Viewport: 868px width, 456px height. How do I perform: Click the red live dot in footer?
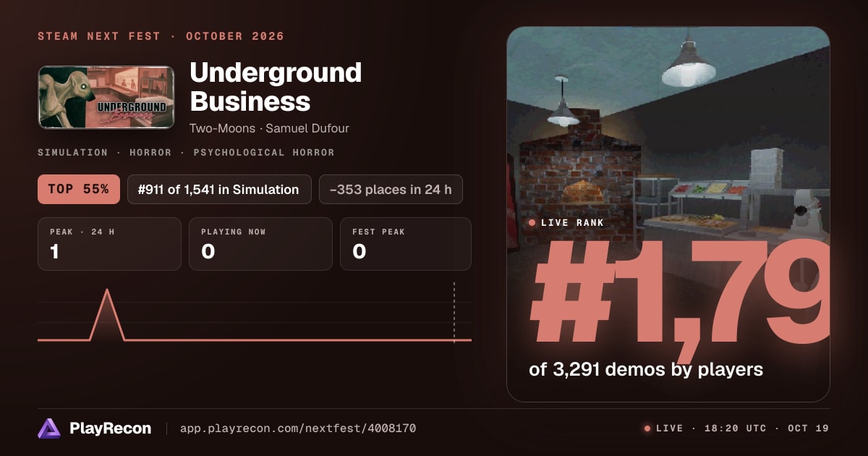pyautogui.click(x=647, y=428)
